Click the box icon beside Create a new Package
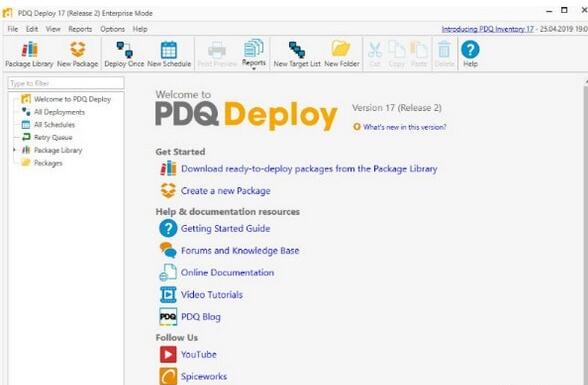The image size is (588, 385). click(168, 190)
